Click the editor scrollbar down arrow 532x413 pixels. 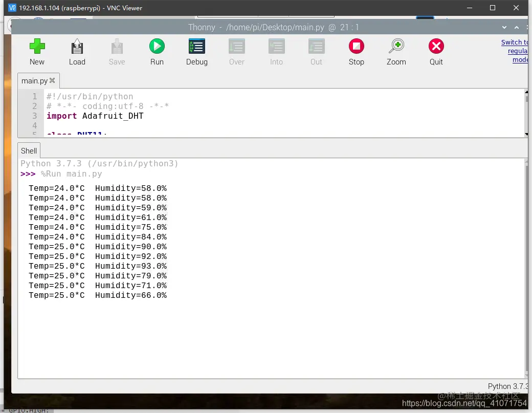click(526, 135)
